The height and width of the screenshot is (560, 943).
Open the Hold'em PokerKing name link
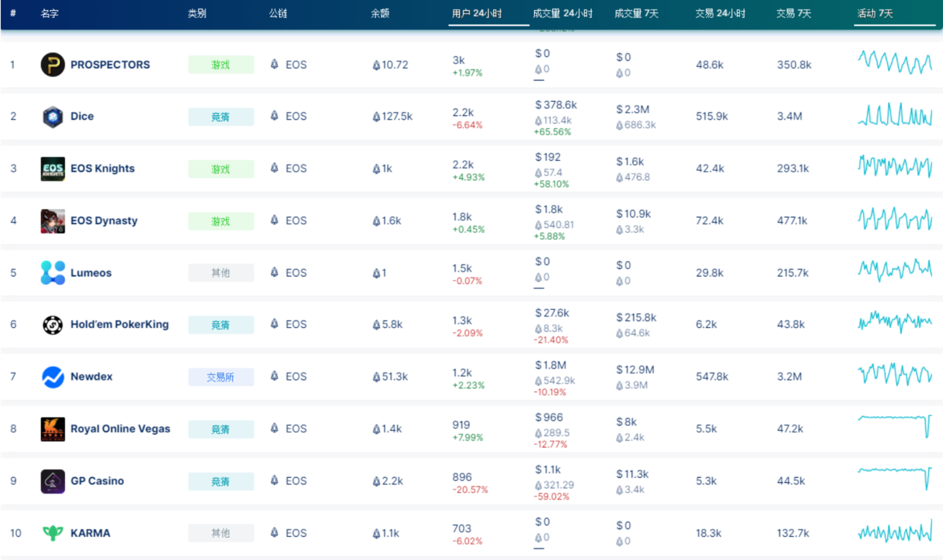(x=120, y=325)
